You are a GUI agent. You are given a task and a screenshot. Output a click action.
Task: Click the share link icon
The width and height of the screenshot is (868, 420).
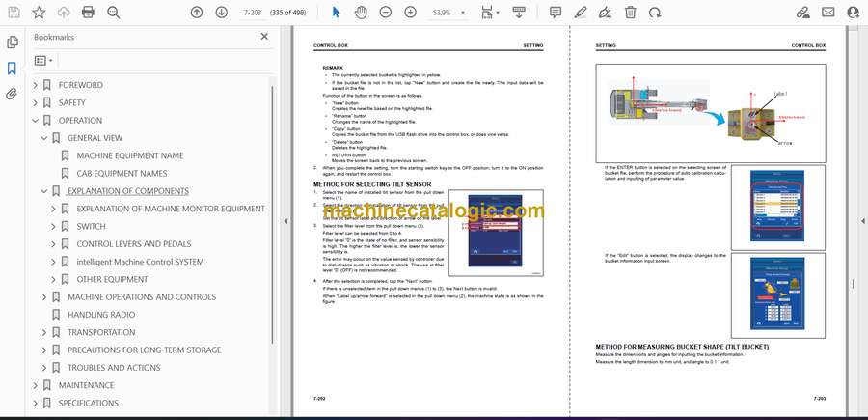[x=802, y=13]
